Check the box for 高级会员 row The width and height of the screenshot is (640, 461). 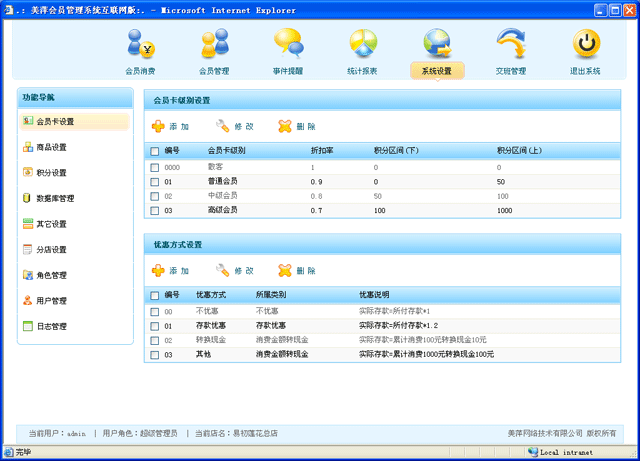pos(155,211)
